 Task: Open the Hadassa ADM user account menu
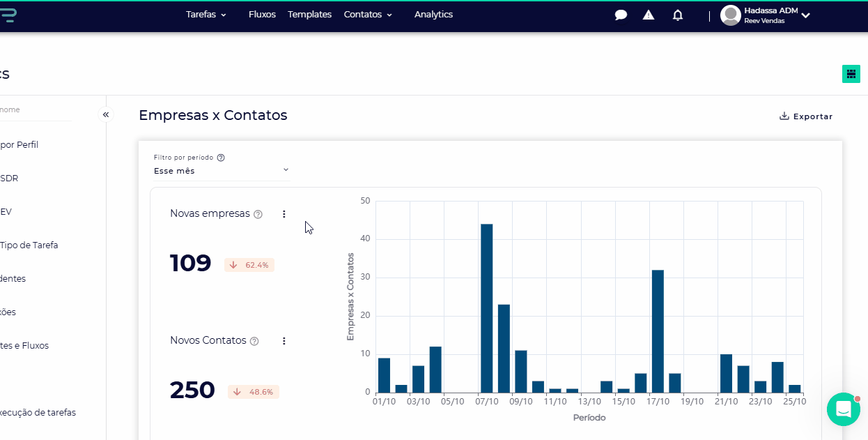point(765,15)
